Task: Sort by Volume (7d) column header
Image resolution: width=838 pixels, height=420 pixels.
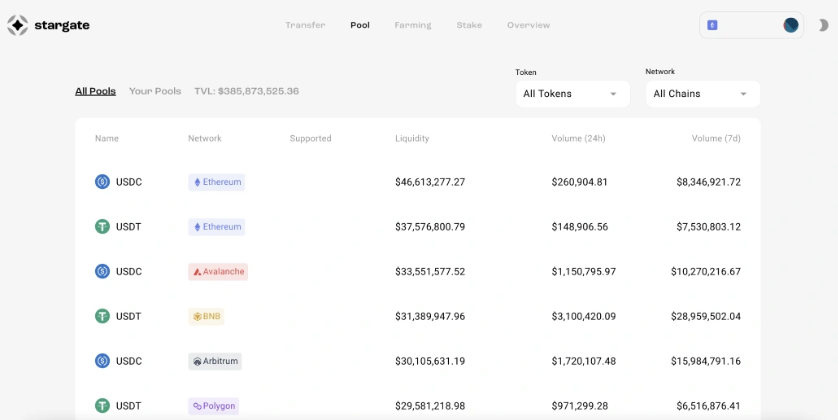Action: point(716,138)
